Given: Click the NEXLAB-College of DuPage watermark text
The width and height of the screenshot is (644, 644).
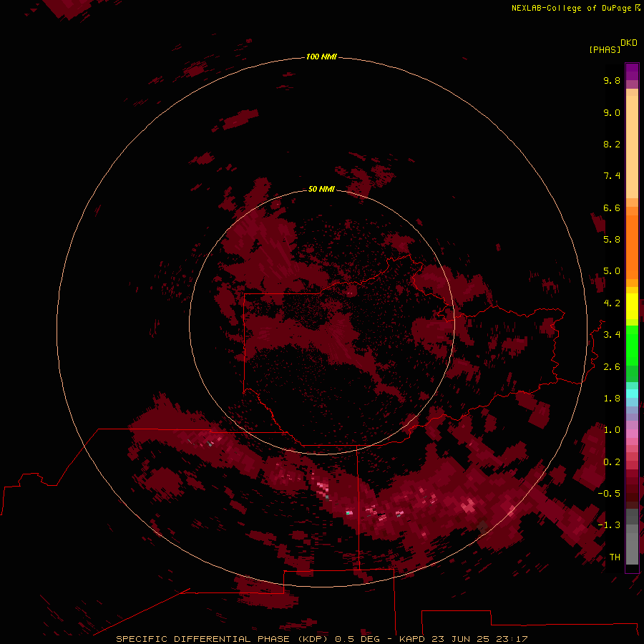Looking at the screenshot, I should point(571,8).
